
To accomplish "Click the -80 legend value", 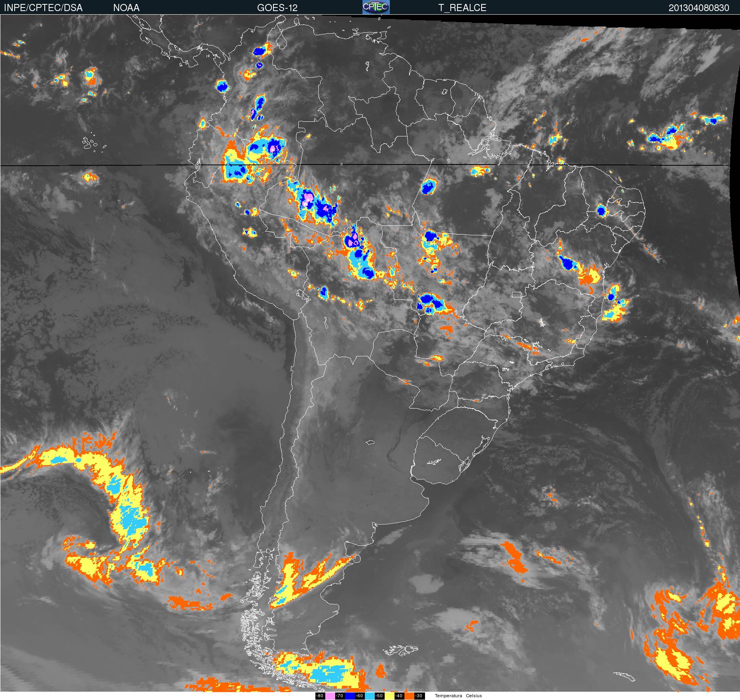I will (x=320, y=696).
